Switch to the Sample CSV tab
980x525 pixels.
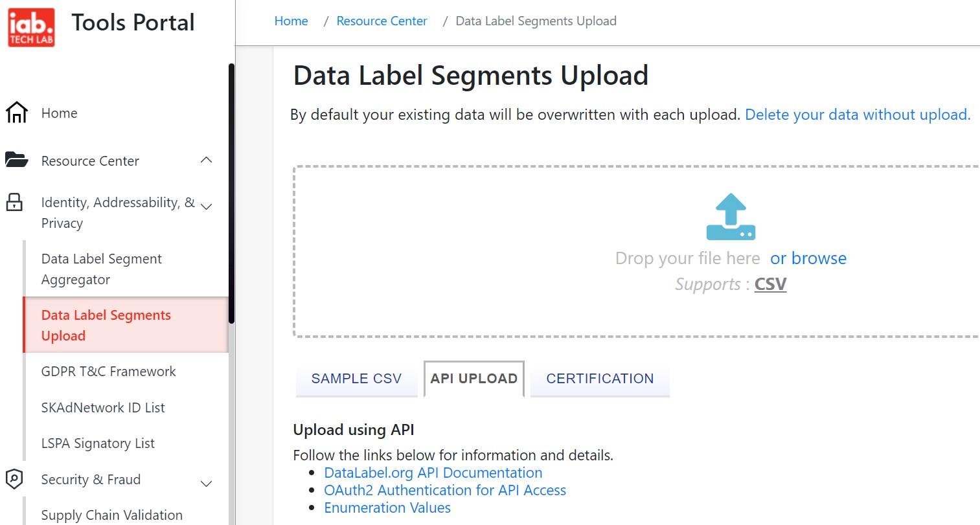(x=356, y=378)
